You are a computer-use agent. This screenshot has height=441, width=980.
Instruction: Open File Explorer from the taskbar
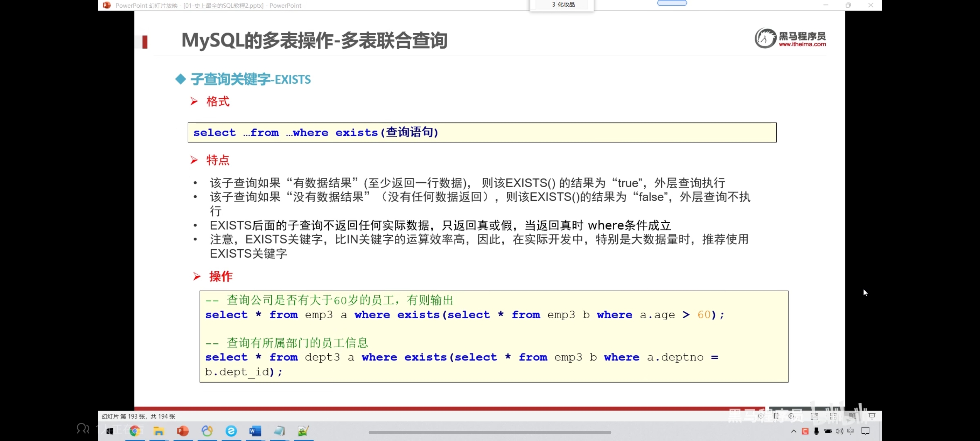[x=159, y=431]
